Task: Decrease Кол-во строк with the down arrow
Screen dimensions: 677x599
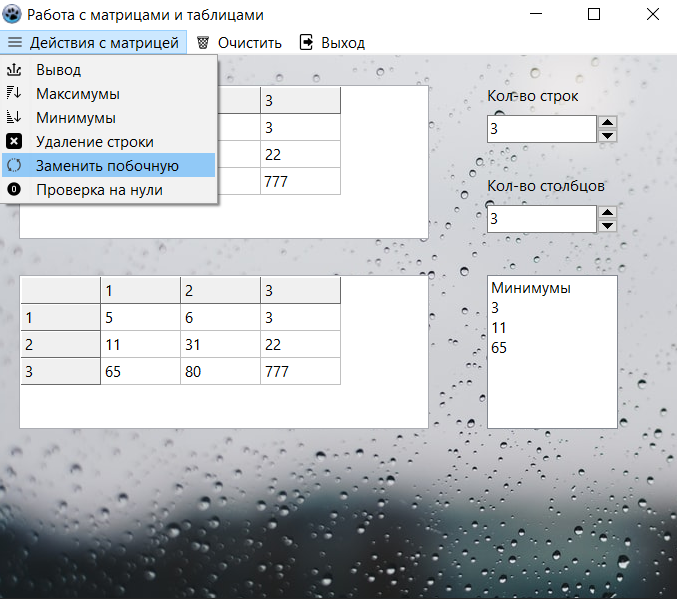Action: coord(607,136)
